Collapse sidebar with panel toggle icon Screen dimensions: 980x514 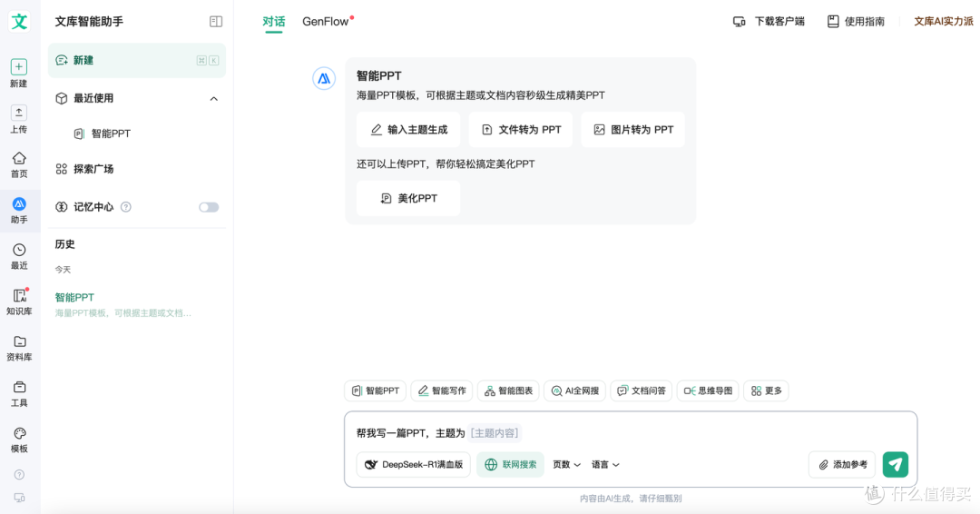pos(216,22)
